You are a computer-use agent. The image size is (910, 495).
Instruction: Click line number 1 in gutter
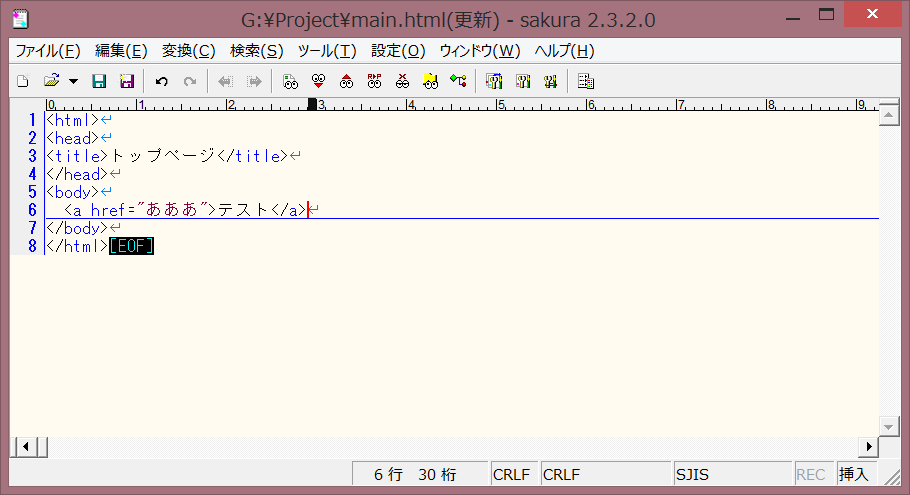(32, 120)
